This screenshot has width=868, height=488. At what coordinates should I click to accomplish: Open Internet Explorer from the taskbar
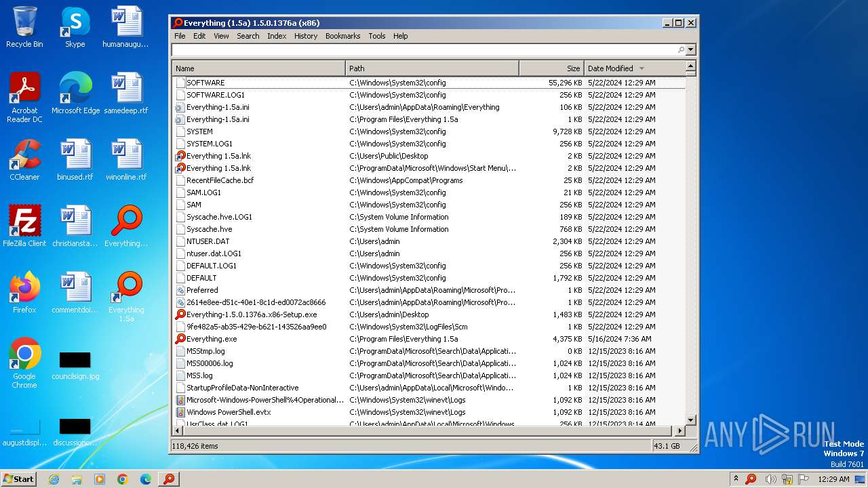pos(54,479)
